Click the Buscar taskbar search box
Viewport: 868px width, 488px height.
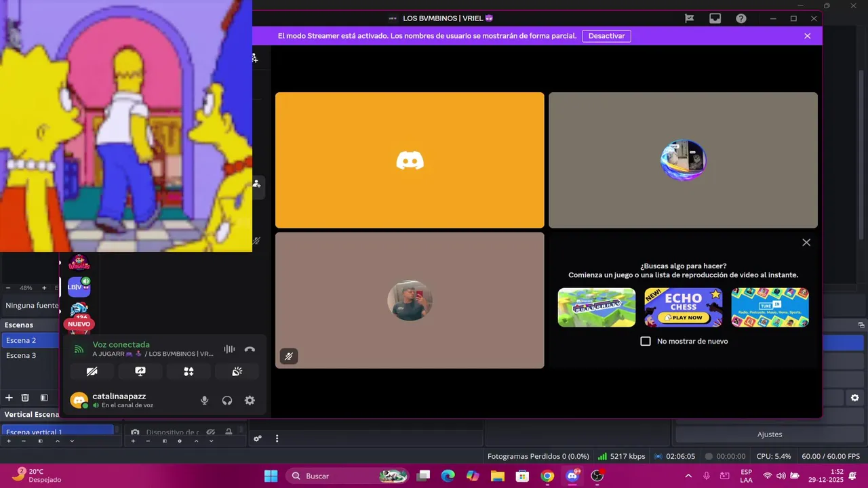click(x=347, y=476)
